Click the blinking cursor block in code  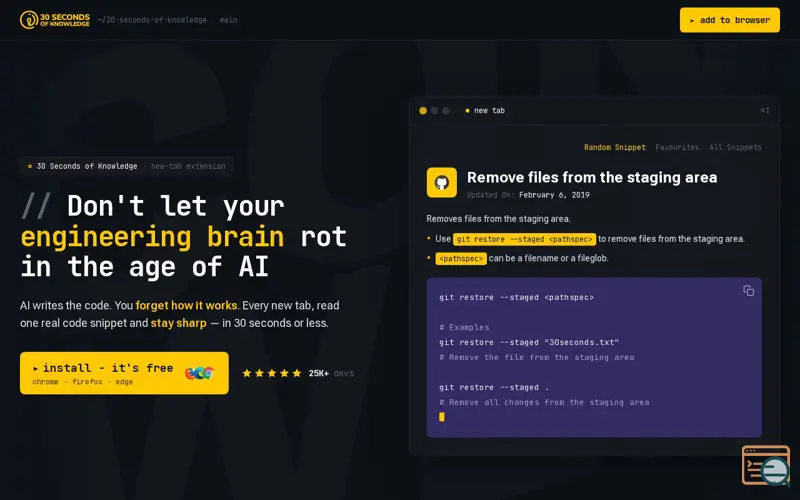click(442, 417)
